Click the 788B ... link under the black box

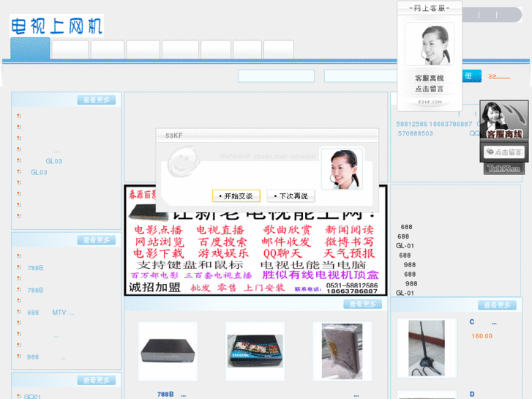[171, 395]
